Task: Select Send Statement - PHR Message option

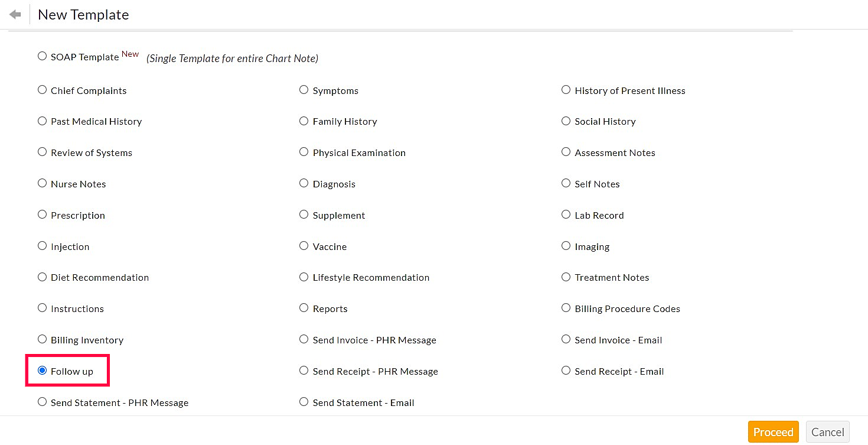Action: (42, 402)
